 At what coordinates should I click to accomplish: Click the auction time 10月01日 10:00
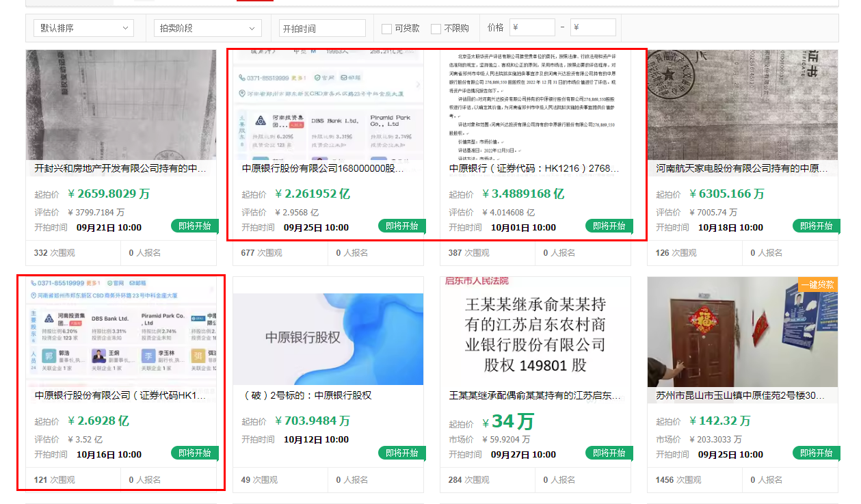(523, 228)
